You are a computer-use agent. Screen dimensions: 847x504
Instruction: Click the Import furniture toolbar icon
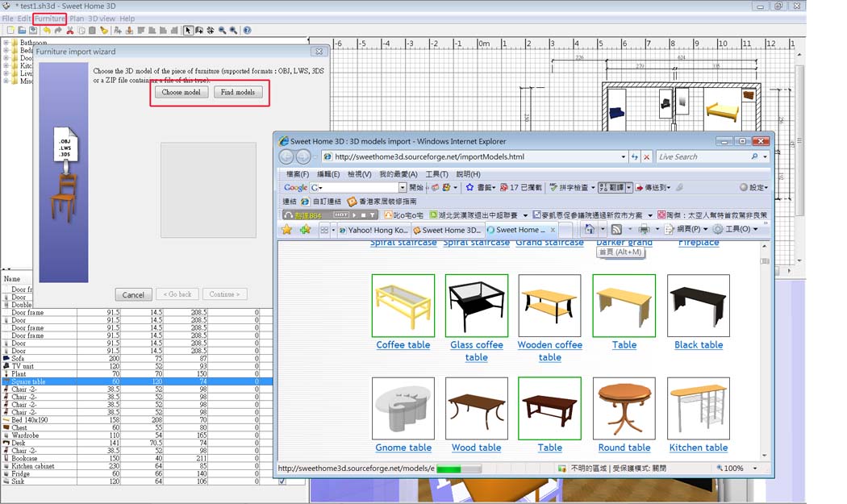click(x=130, y=31)
